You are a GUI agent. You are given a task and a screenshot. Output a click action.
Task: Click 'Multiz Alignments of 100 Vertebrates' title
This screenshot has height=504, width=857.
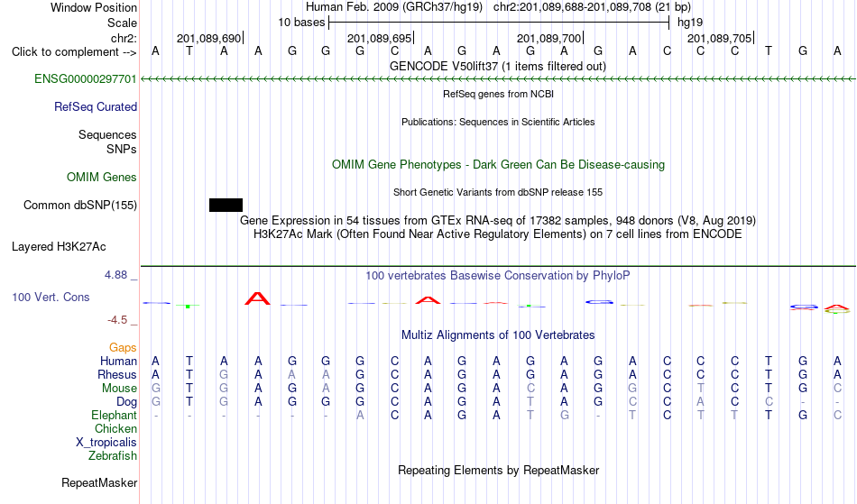pyautogui.click(x=498, y=335)
